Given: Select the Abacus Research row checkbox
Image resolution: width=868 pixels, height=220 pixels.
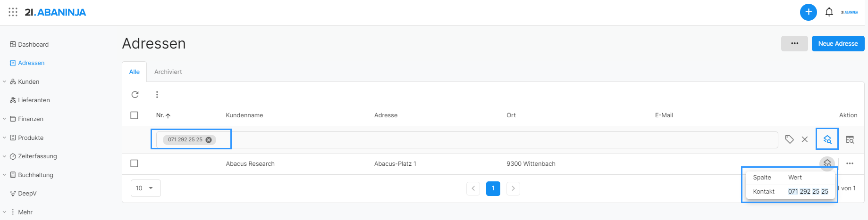Looking at the screenshot, I should (x=134, y=163).
